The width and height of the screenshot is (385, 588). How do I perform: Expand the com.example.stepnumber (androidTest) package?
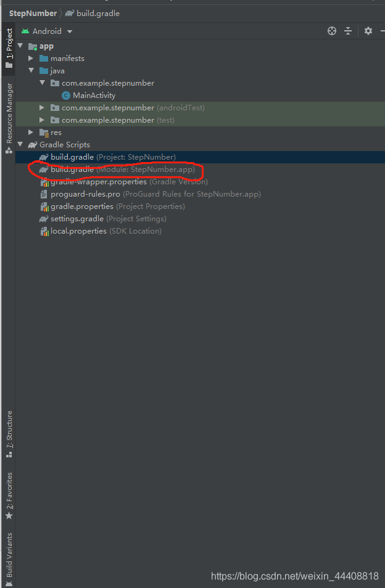click(43, 108)
